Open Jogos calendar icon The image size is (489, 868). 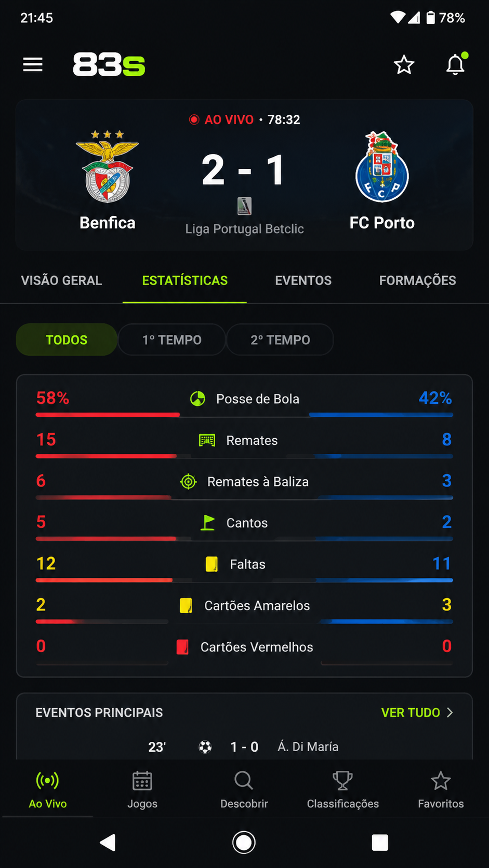pos(142,780)
